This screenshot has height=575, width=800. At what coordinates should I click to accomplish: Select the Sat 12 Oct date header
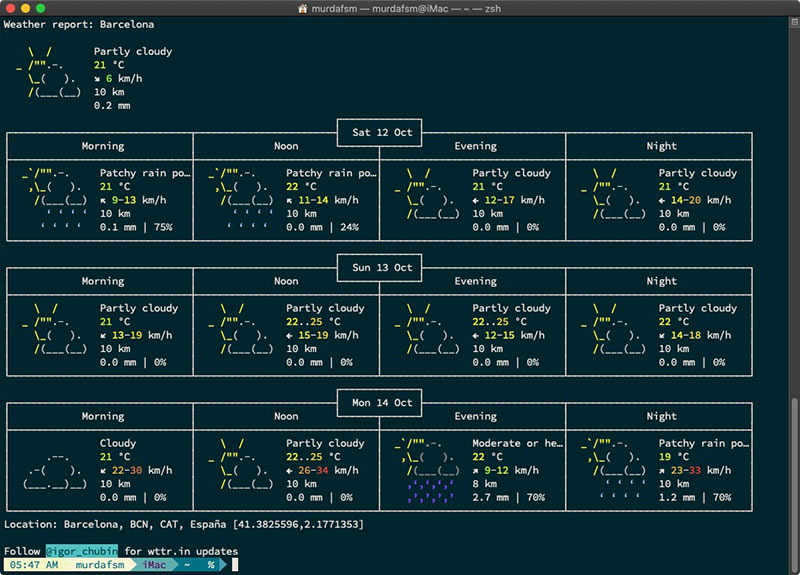[x=381, y=132]
